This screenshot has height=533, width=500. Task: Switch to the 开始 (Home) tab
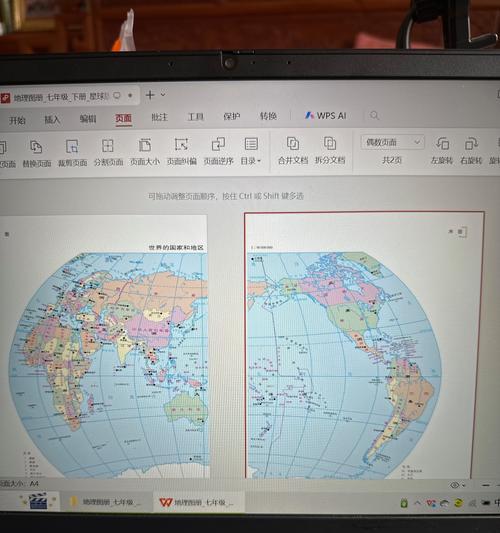[x=17, y=120]
